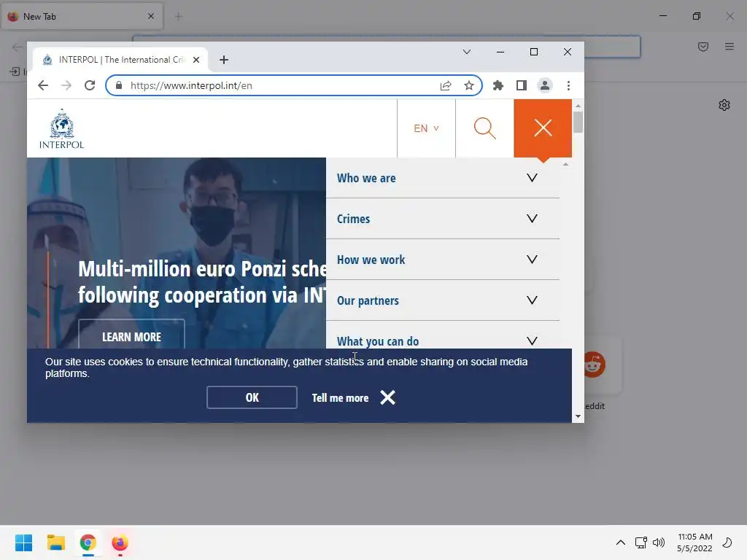Click scrollbar up arrow in Chrome
This screenshot has height=560, width=747.
point(578,106)
